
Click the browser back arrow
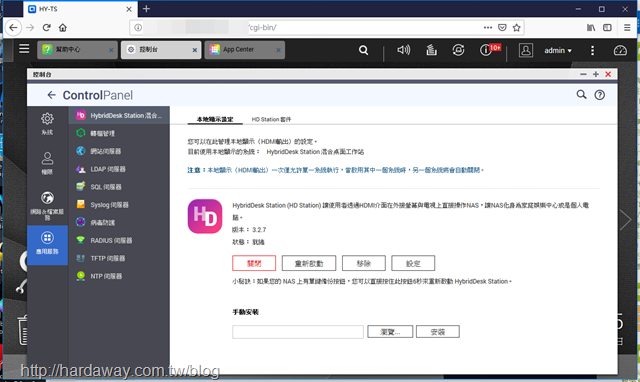[x=13, y=28]
